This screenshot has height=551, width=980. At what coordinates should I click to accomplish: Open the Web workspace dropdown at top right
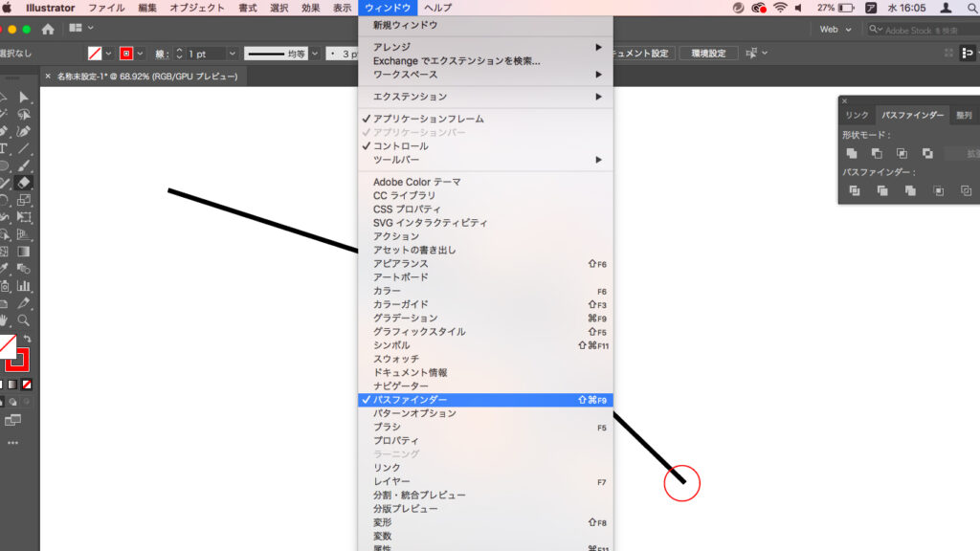pyautogui.click(x=835, y=30)
